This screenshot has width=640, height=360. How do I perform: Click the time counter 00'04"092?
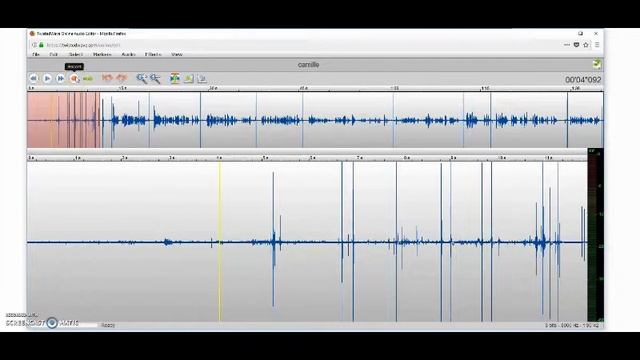[583, 80]
